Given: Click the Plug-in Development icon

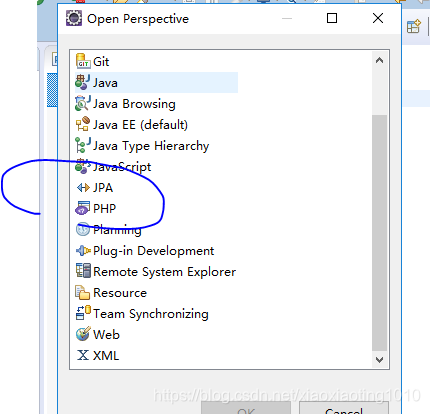Looking at the screenshot, I should pyautogui.click(x=83, y=250).
